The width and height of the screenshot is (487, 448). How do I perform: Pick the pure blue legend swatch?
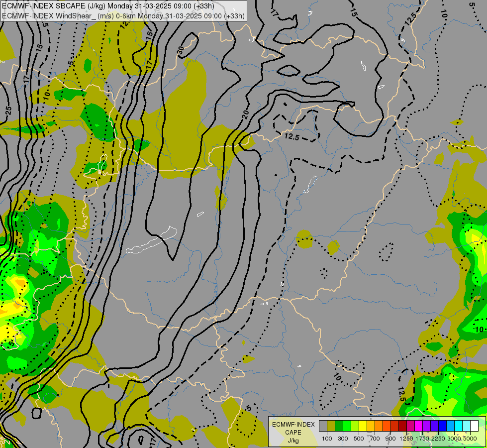pyautogui.click(x=442, y=426)
